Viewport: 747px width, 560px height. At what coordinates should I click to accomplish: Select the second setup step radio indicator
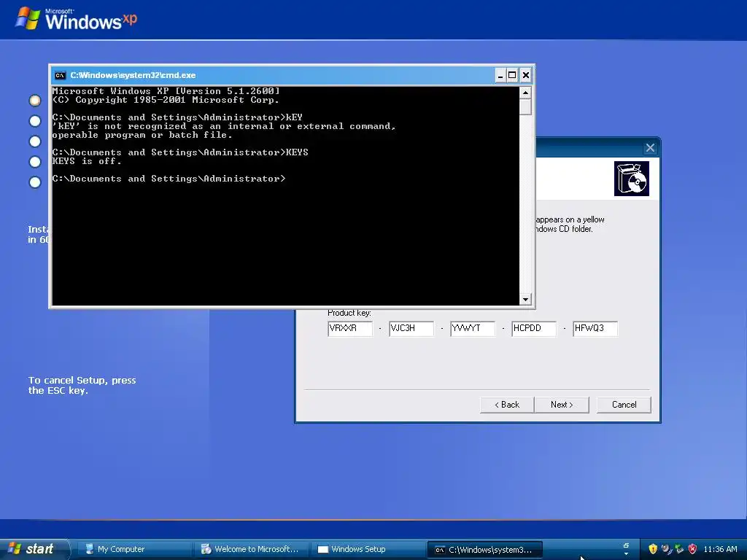point(35,121)
